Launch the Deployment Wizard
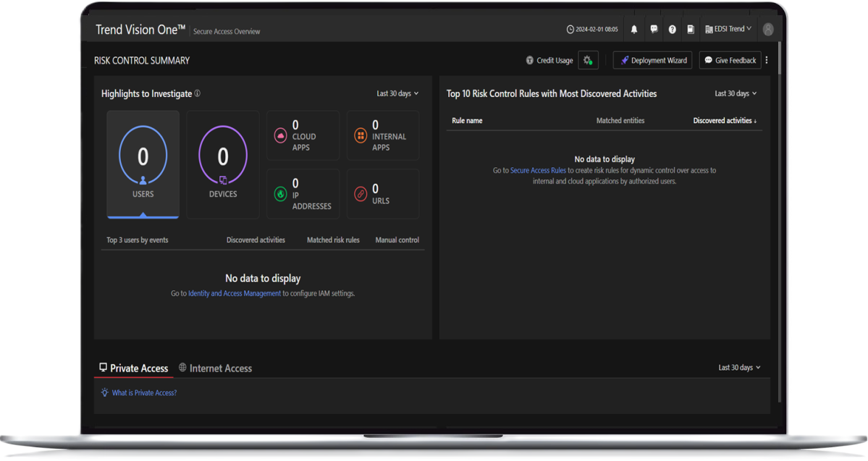This screenshot has height=461, width=868. tap(653, 60)
